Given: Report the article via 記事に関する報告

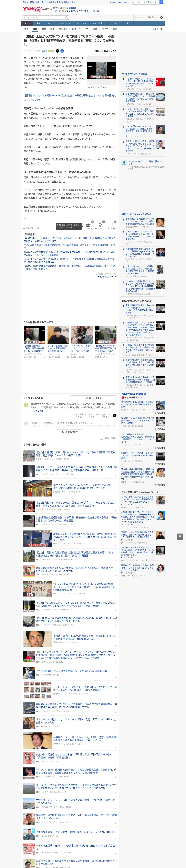Looking at the screenshot, I should pos(31,228).
